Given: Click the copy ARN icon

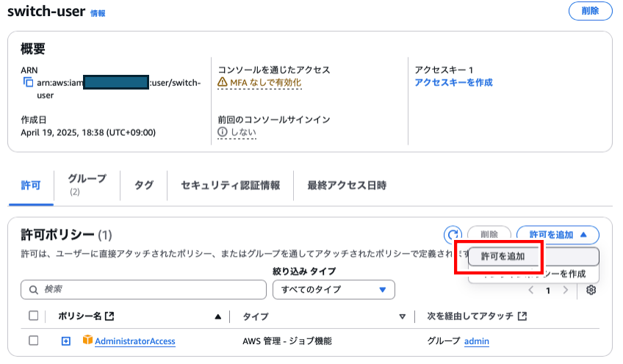Looking at the screenshot, I should click(x=29, y=82).
